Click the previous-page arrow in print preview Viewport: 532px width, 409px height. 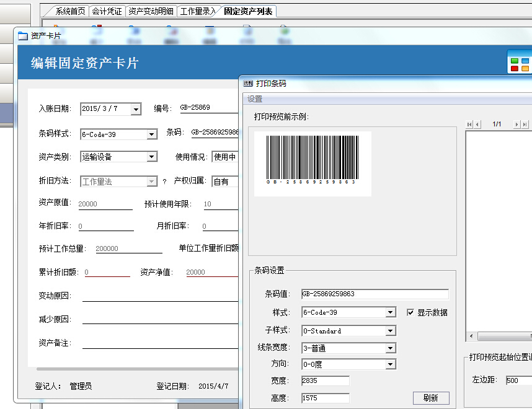click(477, 124)
